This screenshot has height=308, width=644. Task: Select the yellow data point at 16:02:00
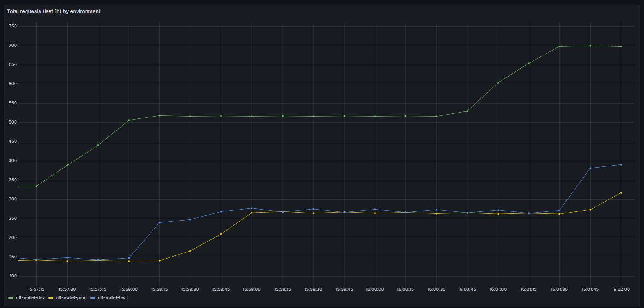point(621,193)
